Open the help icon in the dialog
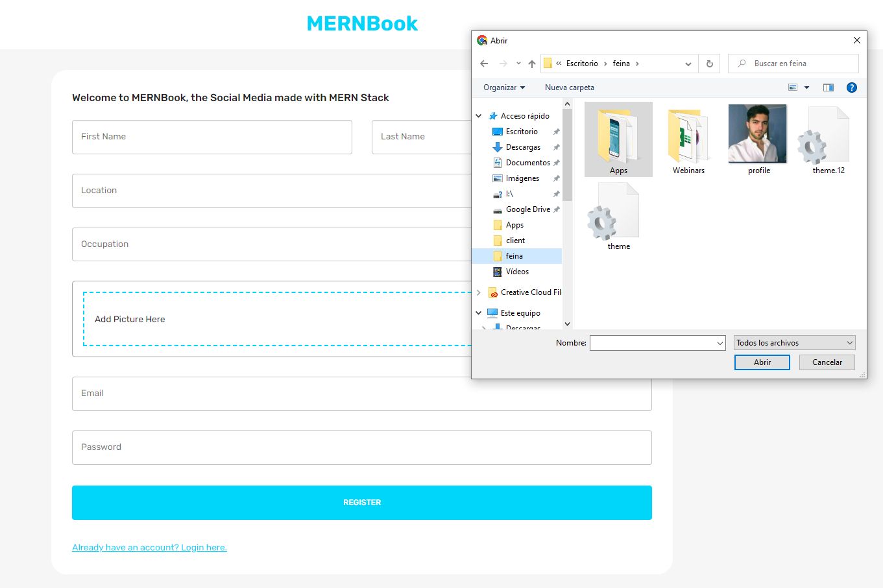Screen dimensions: 883x588 [852, 88]
